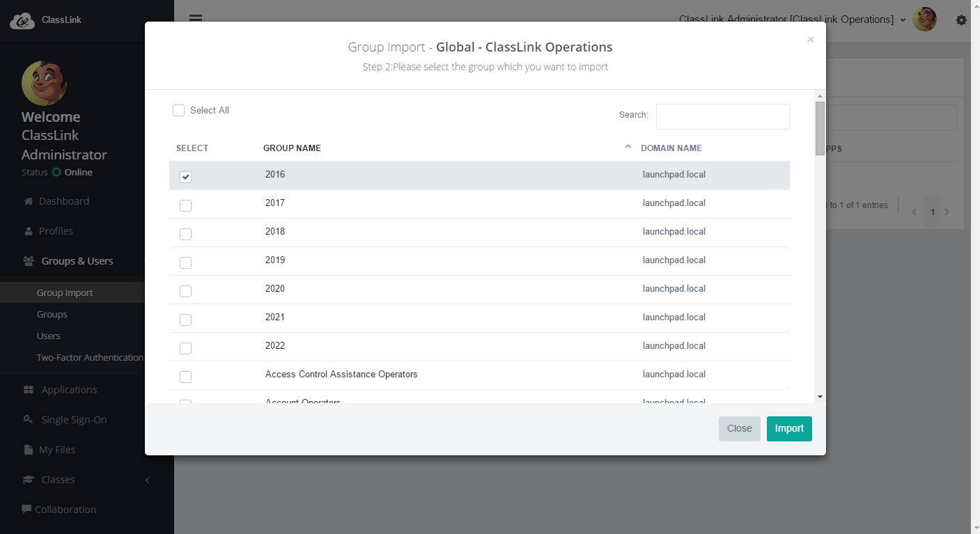Click the scrollbar down arrow in dialog
The height and width of the screenshot is (534, 980).
pos(820,397)
